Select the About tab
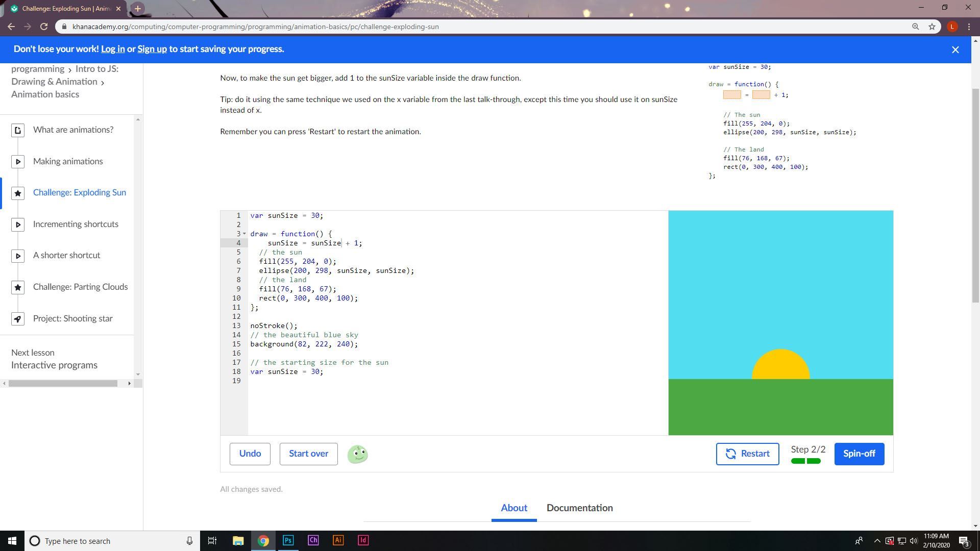The width and height of the screenshot is (980, 551). [513, 508]
